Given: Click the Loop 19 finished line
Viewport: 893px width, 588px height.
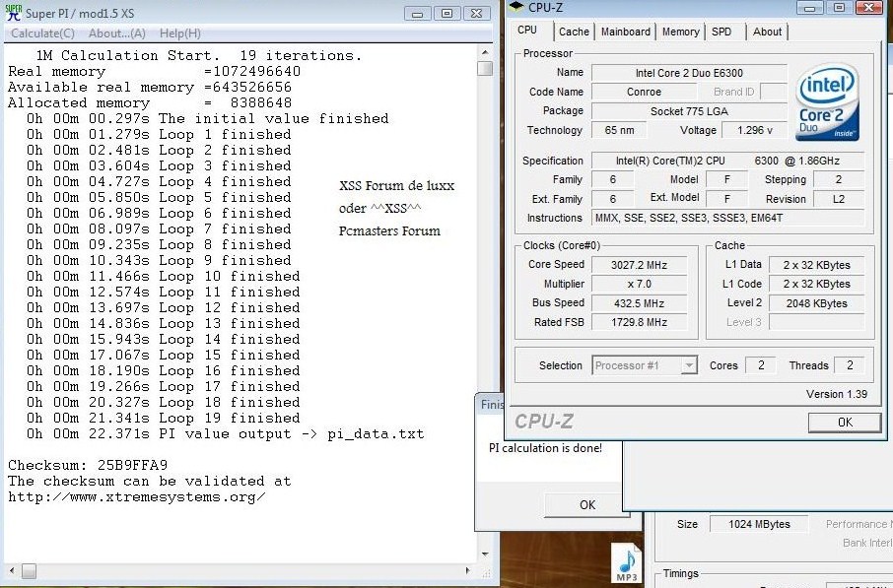Looking at the screenshot, I should click(163, 418).
